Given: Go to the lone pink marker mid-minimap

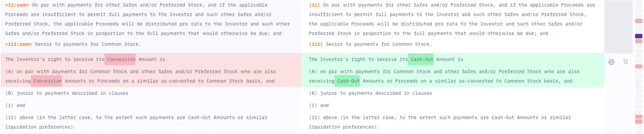Looking at the screenshot, I should click(x=638, y=66).
